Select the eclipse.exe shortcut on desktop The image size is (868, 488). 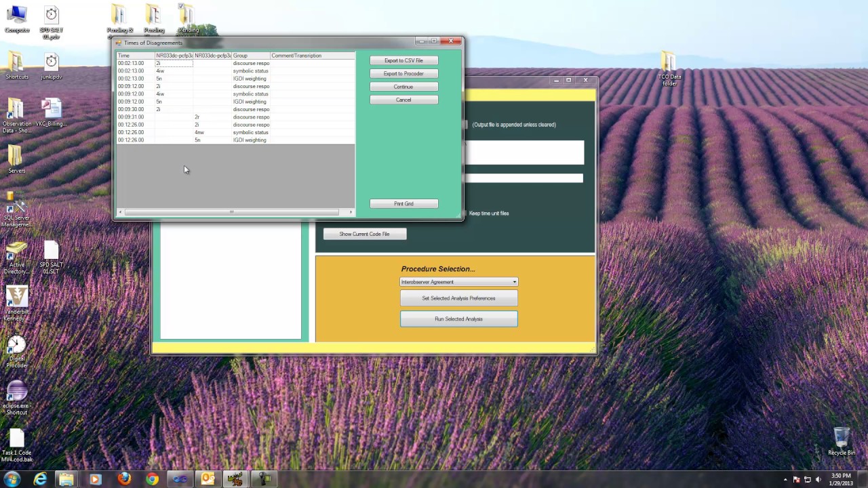point(17,393)
